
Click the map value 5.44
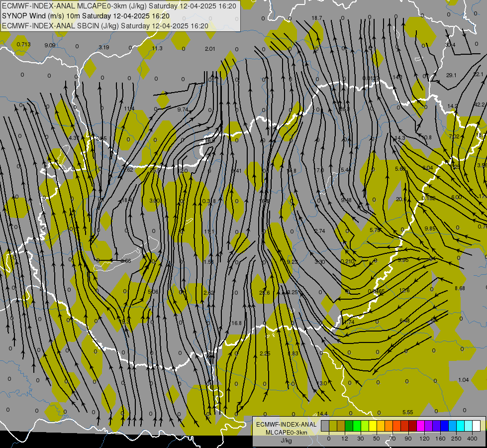coord(346,170)
